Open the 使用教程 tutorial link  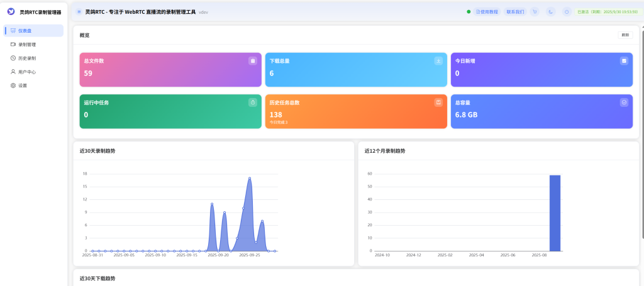tap(487, 11)
